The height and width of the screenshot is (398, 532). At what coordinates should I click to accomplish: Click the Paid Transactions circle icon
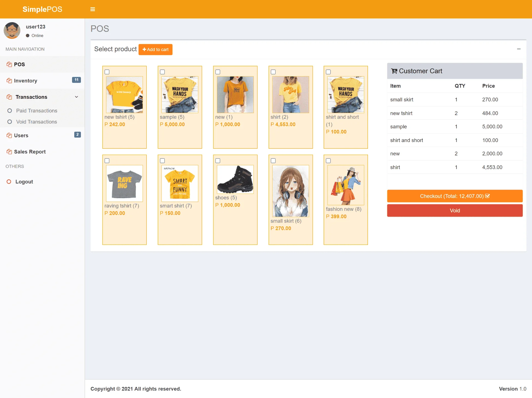10,111
